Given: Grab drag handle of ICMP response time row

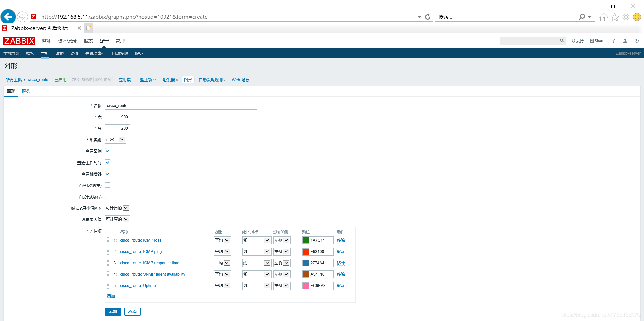Looking at the screenshot, I should pos(108,263).
